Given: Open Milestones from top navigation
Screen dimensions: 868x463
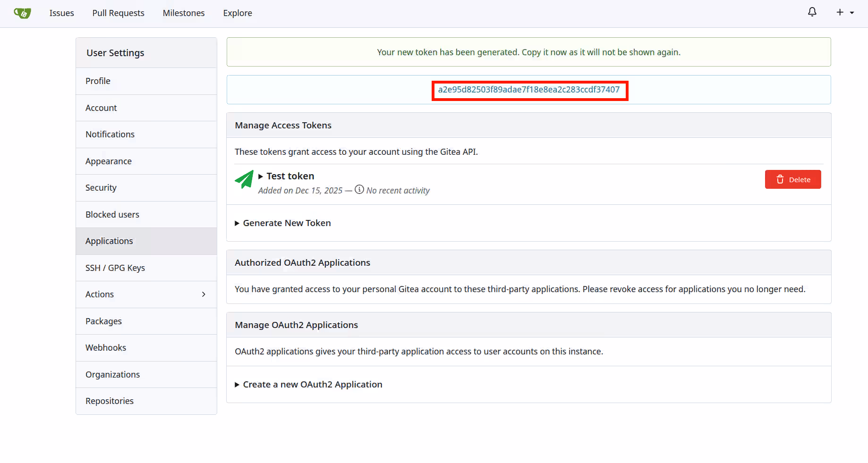Looking at the screenshot, I should (184, 13).
